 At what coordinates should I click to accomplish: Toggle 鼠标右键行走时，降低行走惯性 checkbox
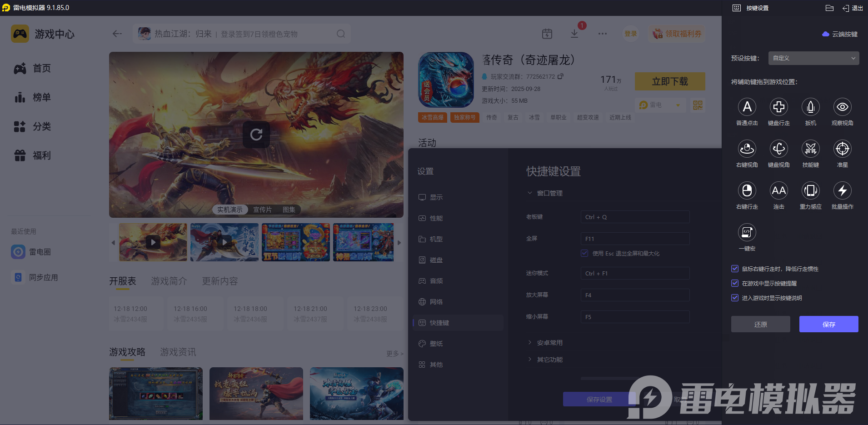735,269
